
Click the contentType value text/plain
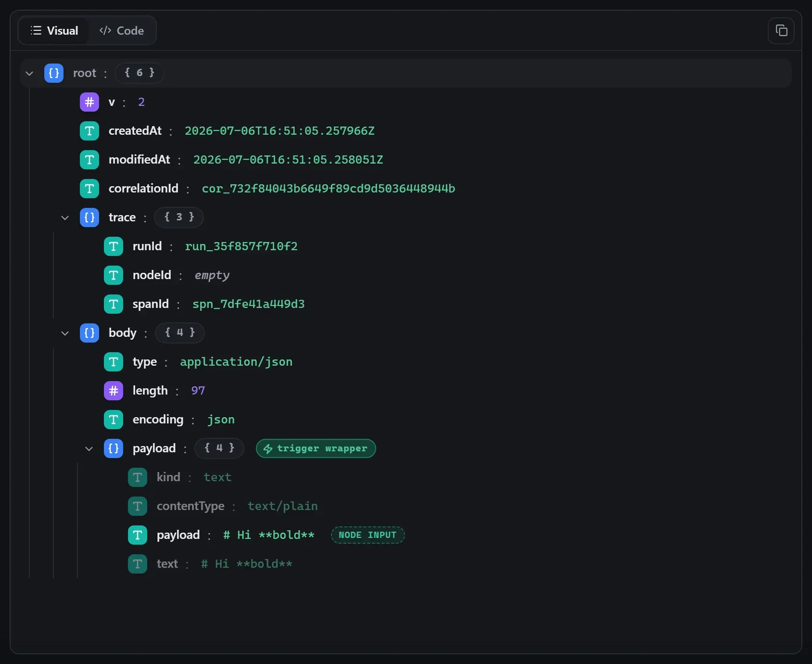pos(283,506)
